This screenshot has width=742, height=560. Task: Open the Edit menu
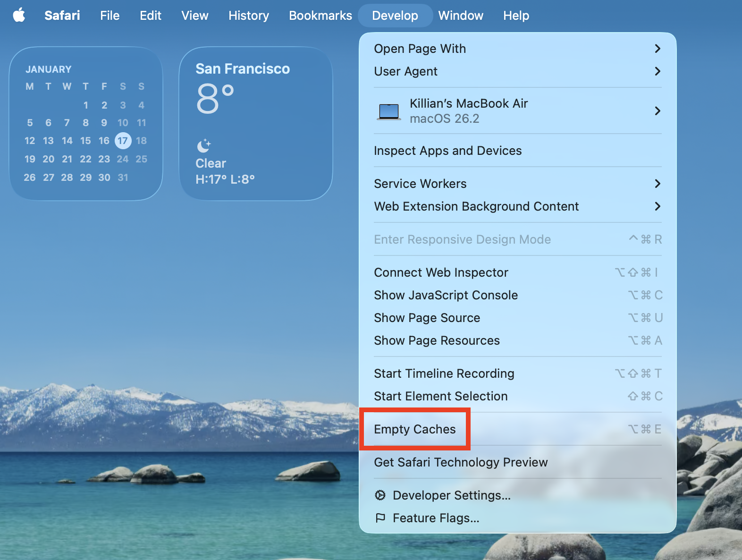151,16
